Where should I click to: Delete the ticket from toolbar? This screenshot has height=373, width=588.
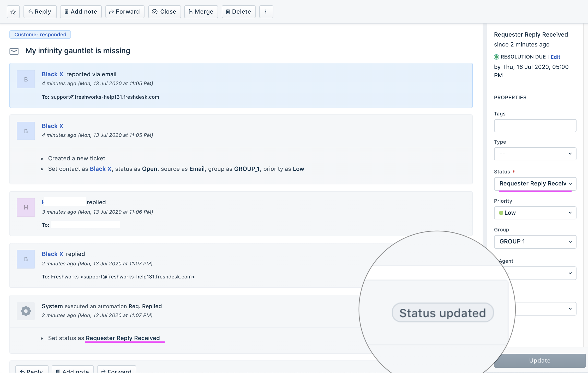coord(238,12)
